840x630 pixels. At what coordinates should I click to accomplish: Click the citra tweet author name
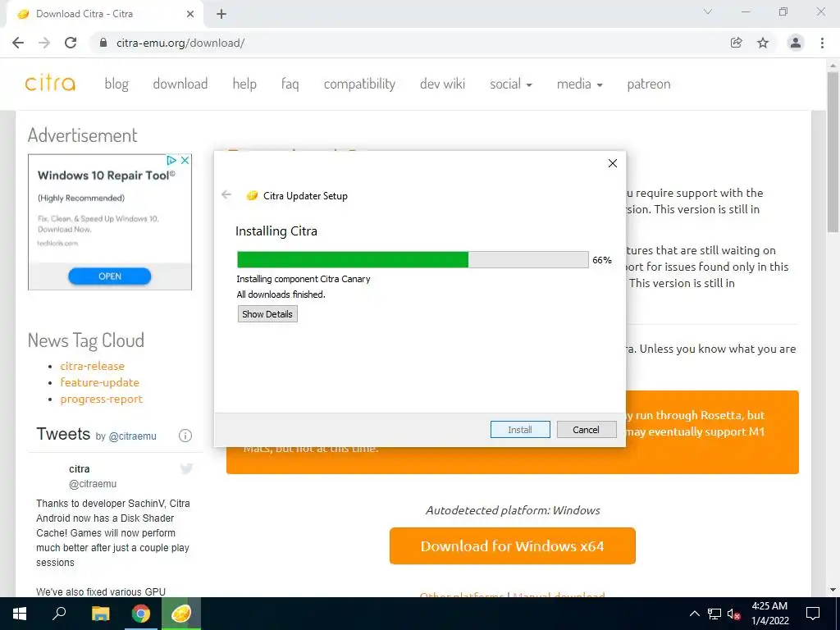click(x=80, y=468)
